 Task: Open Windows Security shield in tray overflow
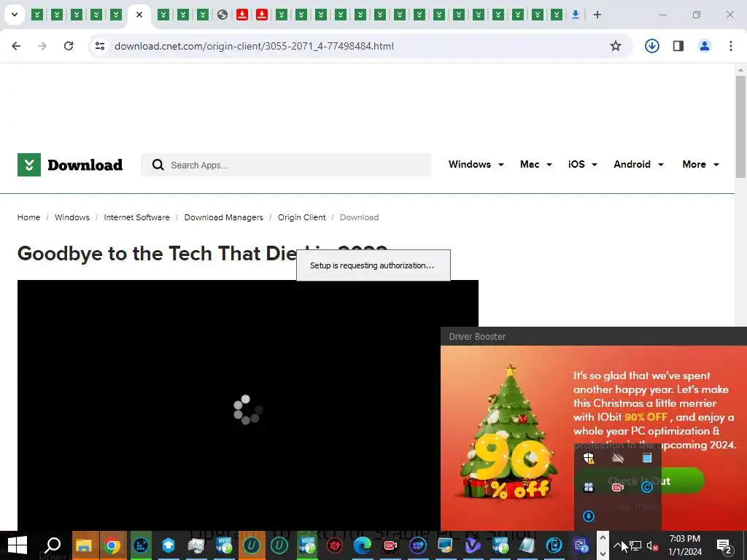[x=589, y=458]
